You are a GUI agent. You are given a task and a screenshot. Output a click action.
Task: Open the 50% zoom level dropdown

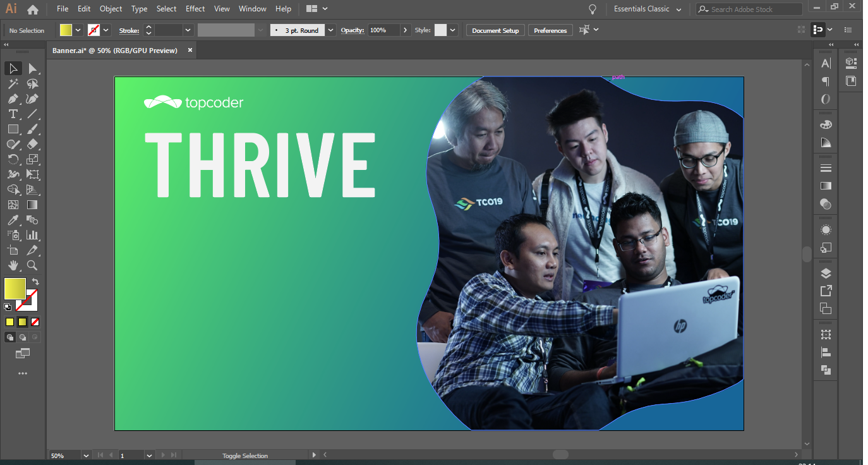point(86,455)
